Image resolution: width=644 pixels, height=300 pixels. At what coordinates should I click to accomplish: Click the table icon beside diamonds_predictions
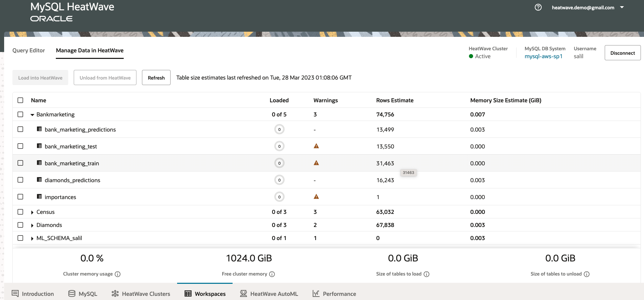pos(39,180)
